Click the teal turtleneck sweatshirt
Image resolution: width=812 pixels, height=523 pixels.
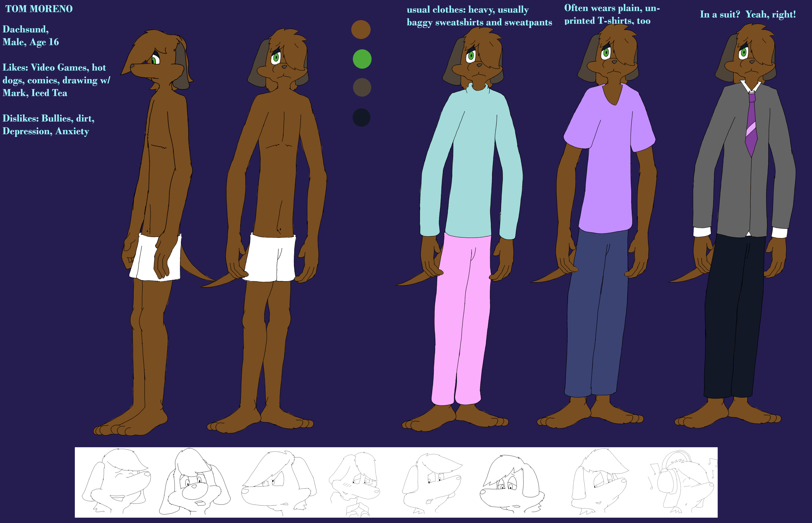click(471, 161)
